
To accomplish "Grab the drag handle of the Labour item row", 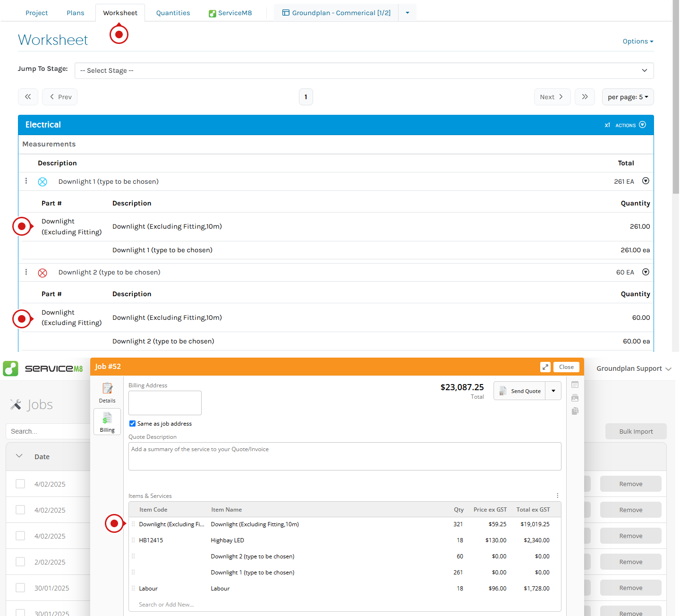I will 133,588.
